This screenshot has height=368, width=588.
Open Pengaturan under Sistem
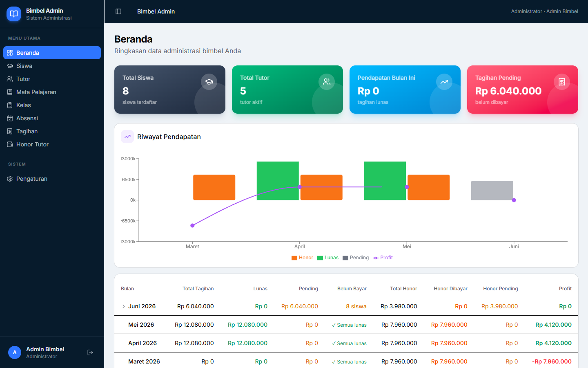(x=52, y=179)
